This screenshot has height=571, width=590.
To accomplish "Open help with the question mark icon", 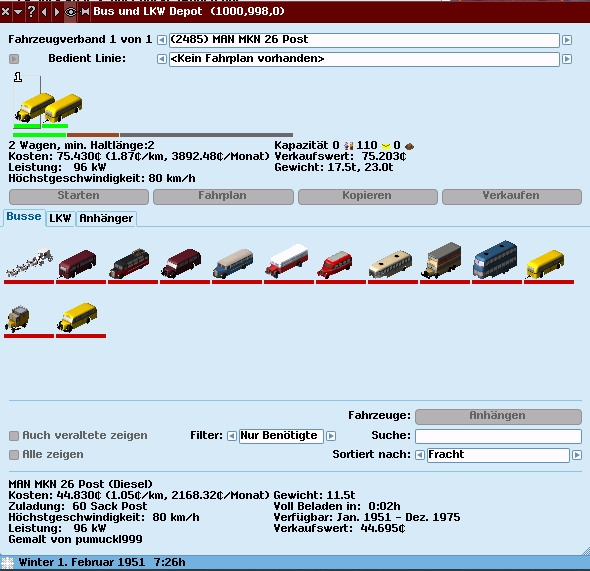I will pyautogui.click(x=31, y=12).
